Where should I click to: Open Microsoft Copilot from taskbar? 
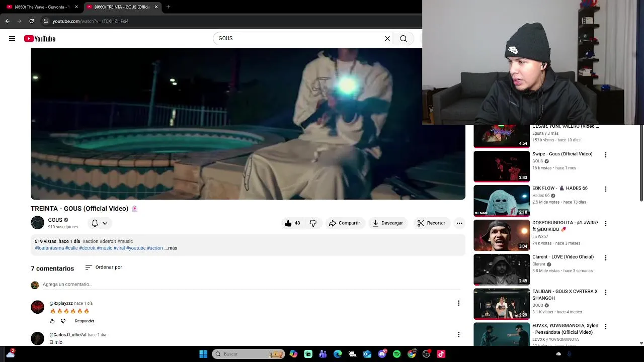point(293,354)
